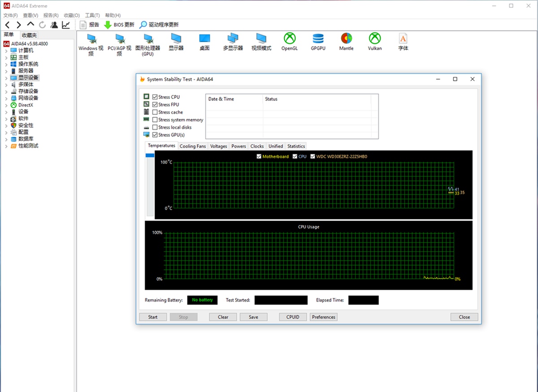Expand the 操作系统 tree node
The height and width of the screenshot is (392, 538).
pyautogui.click(x=6, y=64)
